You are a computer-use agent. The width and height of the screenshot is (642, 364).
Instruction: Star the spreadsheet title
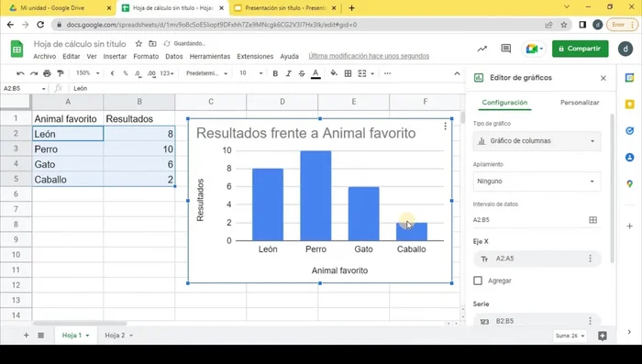click(x=138, y=43)
